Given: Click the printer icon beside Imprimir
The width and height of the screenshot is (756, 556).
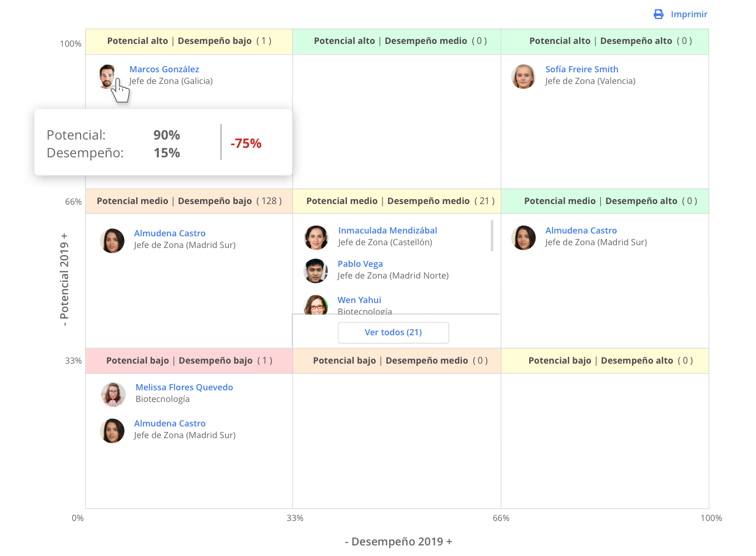Looking at the screenshot, I should pyautogui.click(x=658, y=14).
